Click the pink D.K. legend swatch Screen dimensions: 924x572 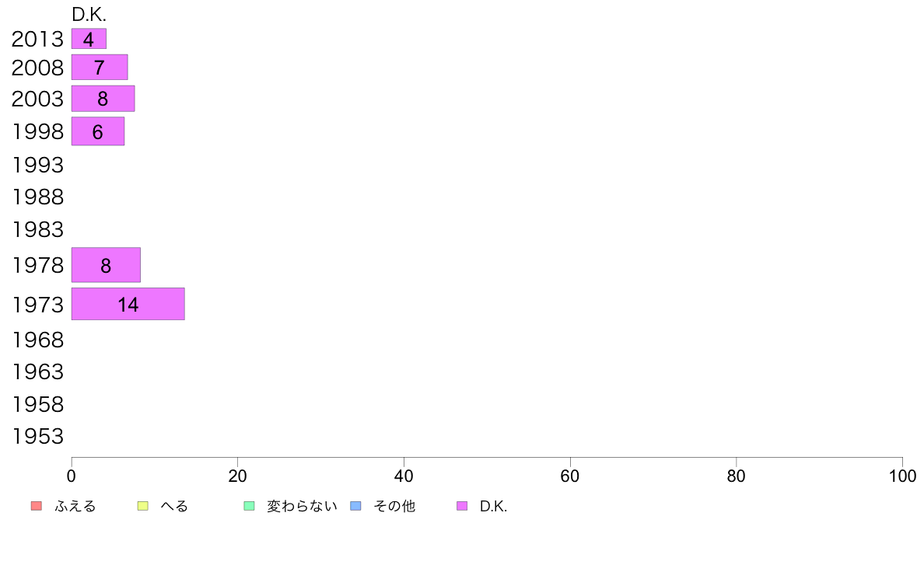462,506
